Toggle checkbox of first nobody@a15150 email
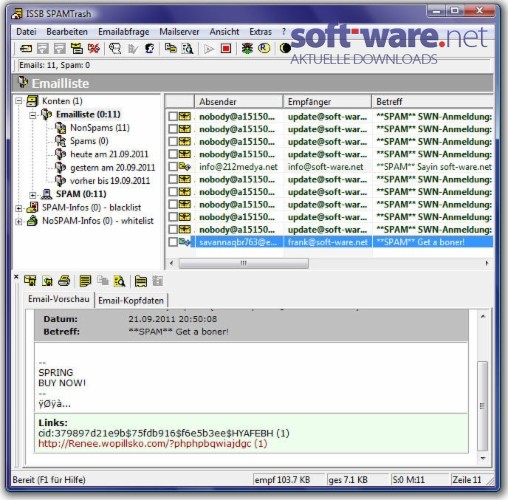The width and height of the screenshot is (508, 500). pos(173,117)
